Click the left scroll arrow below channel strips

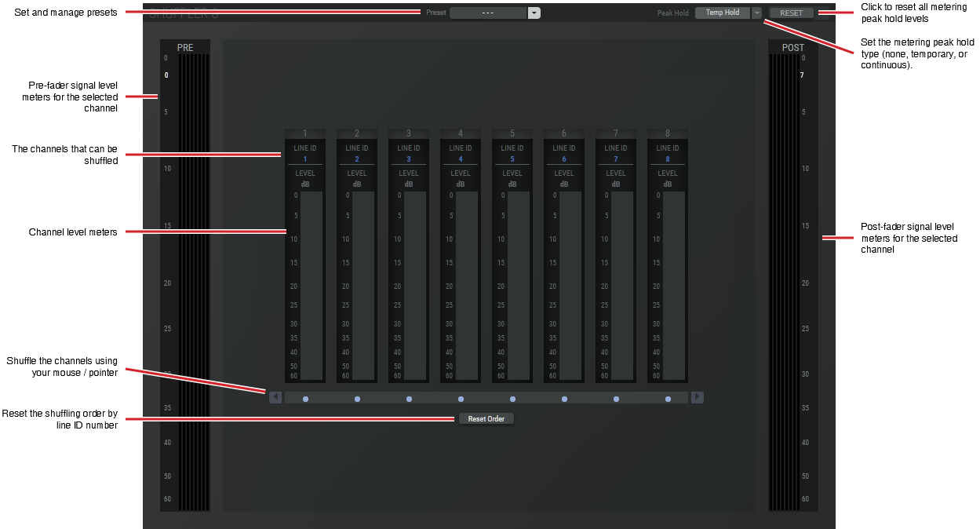275,397
